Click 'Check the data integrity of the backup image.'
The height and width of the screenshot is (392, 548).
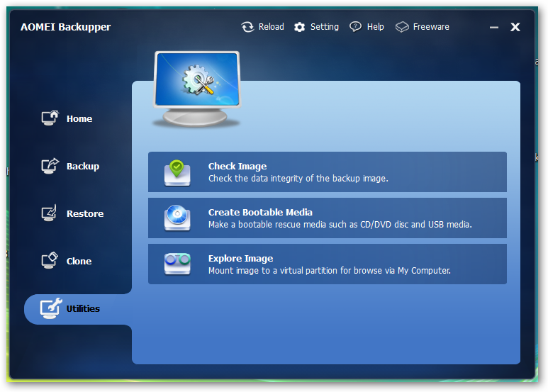pyautogui.click(x=298, y=179)
